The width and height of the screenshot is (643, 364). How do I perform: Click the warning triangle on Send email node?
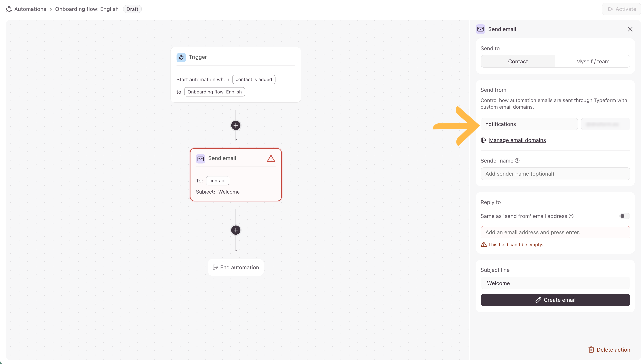tap(271, 158)
